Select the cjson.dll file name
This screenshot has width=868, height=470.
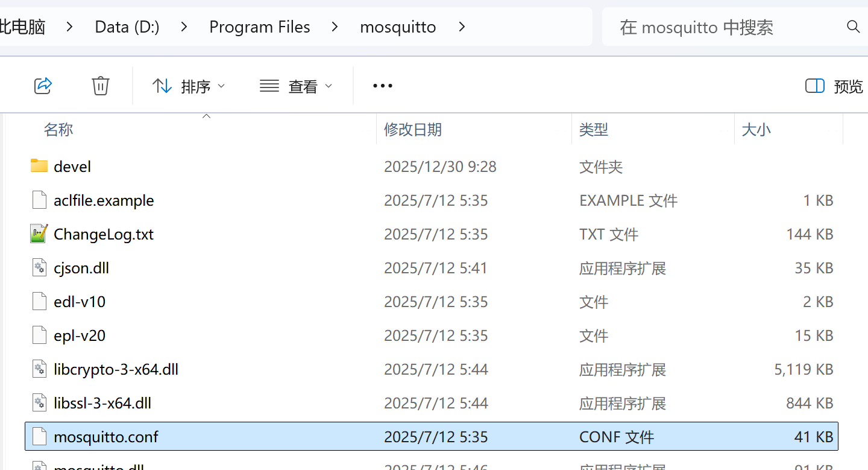[81, 268]
